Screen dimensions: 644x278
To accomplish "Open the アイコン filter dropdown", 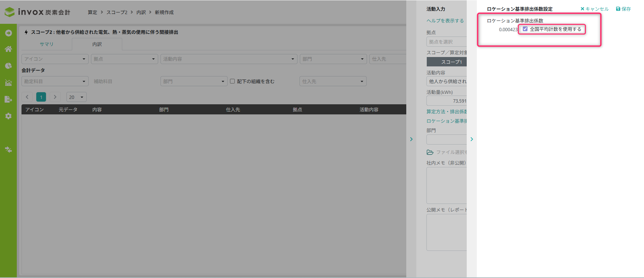I will (x=55, y=59).
